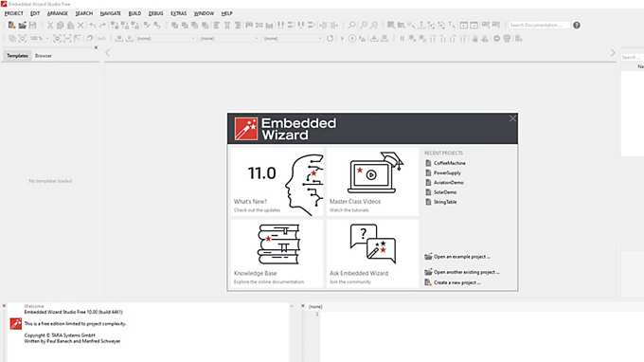Viewport: 644px width, 362px height.
Task: Click the first magnifier icon in toolbar
Action: [351, 25]
